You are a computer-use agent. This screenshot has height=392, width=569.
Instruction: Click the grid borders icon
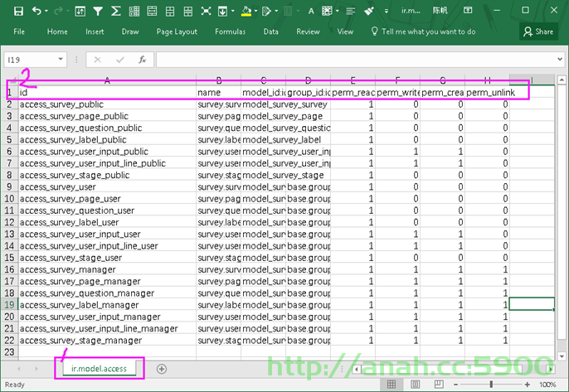tap(188, 12)
